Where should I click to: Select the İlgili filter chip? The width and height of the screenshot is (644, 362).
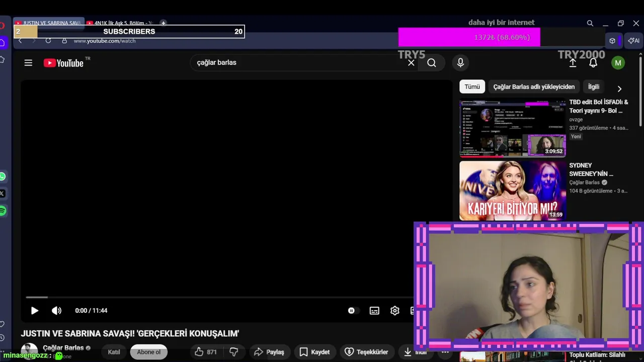click(594, 86)
